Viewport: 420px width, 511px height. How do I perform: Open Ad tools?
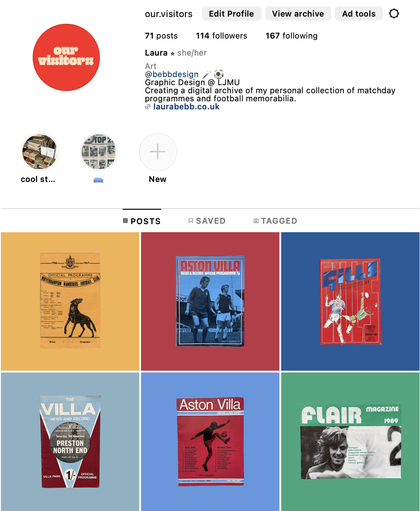tap(359, 14)
